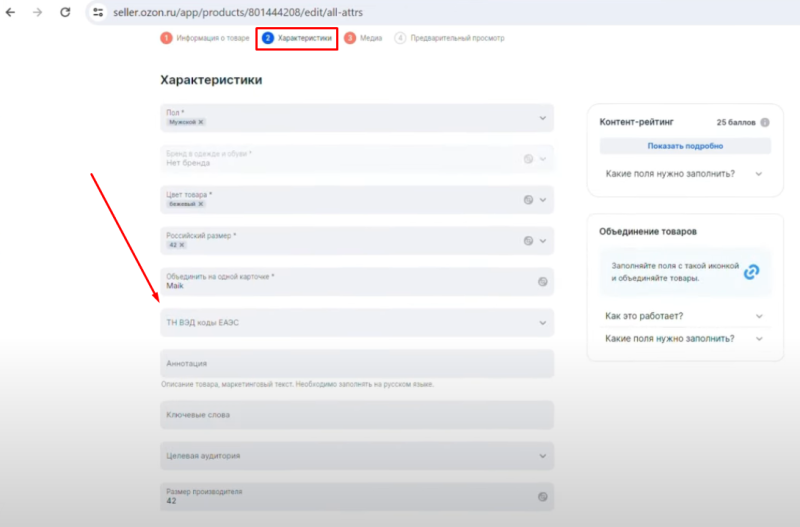Expand the Как это работает? section
The width and height of the screenshot is (800, 527).
coord(759,316)
